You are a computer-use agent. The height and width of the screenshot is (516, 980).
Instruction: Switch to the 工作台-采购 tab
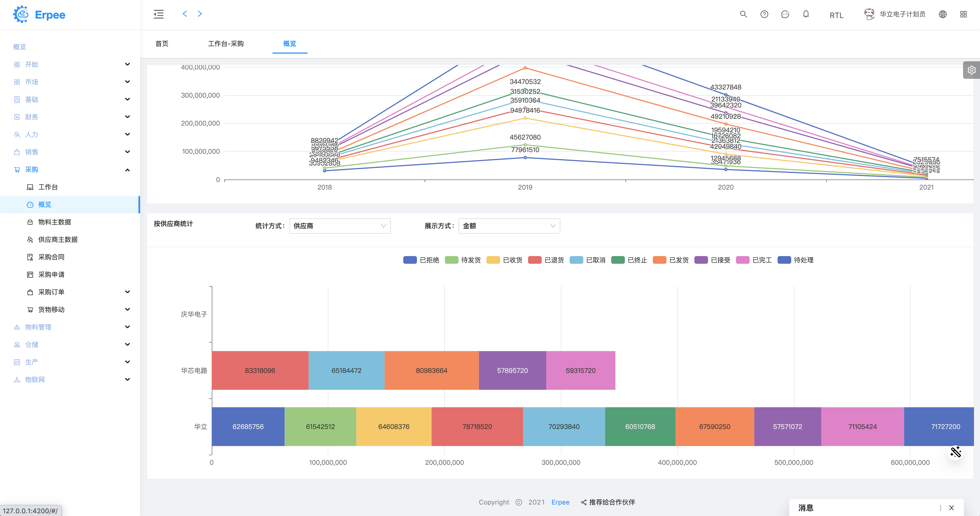point(226,44)
